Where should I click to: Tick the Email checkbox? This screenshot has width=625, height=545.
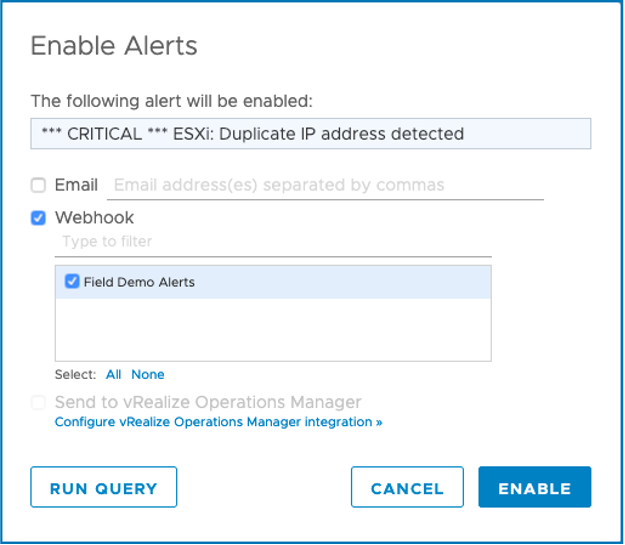(x=38, y=185)
